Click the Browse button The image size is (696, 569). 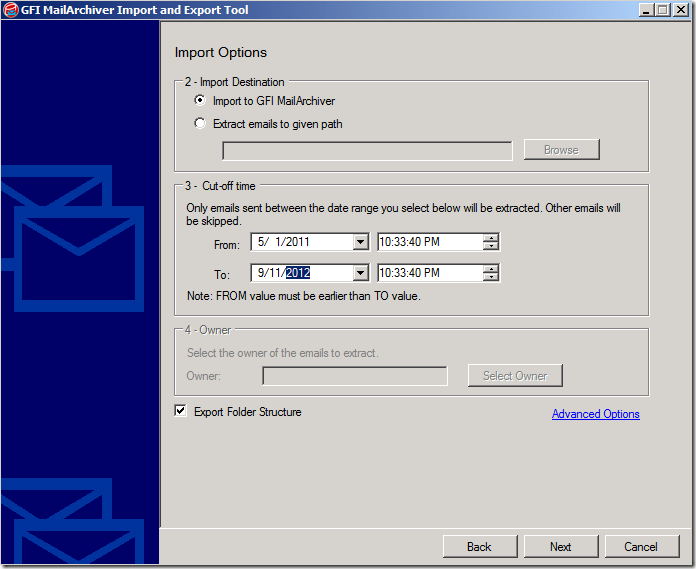click(x=562, y=150)
